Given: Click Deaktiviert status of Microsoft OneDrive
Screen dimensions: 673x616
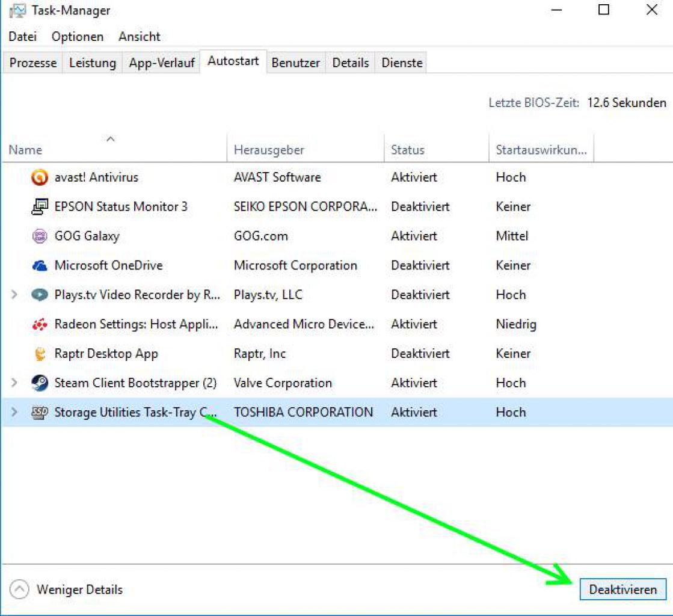Looking at the screenshot, I should 420,265.
